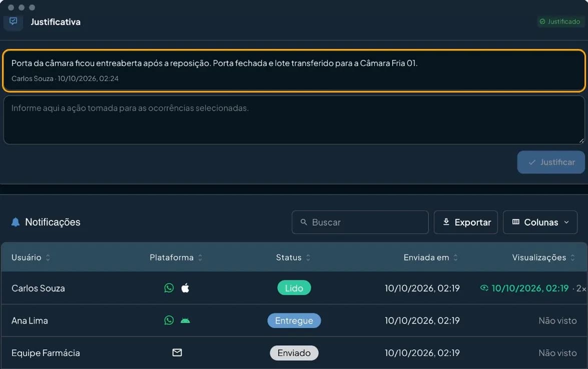Sort by Enviada em column
Screen dimensions: 588x369
tap(431, 257)
